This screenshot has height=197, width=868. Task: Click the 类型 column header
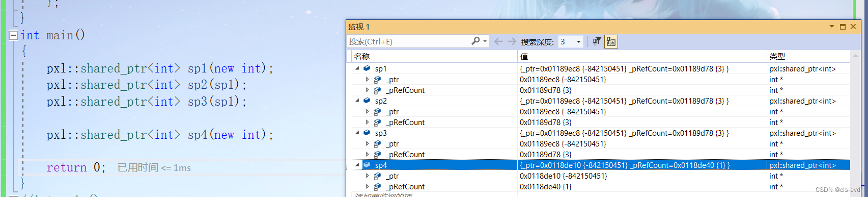[808, 56]
